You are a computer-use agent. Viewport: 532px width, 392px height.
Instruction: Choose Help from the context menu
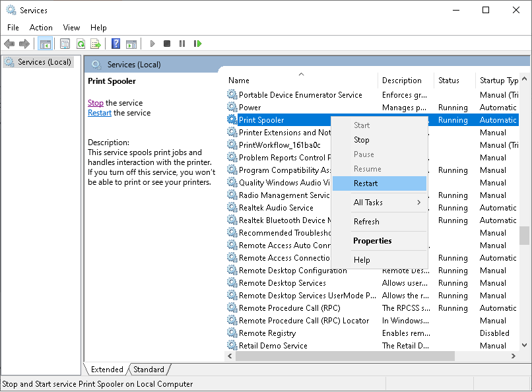pyautogui.click(x=380, y=260)
